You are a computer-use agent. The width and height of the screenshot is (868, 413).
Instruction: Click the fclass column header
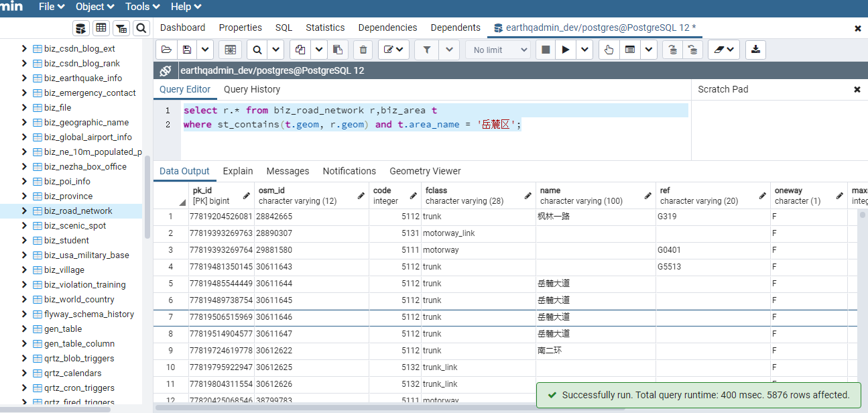coord(479,195)
